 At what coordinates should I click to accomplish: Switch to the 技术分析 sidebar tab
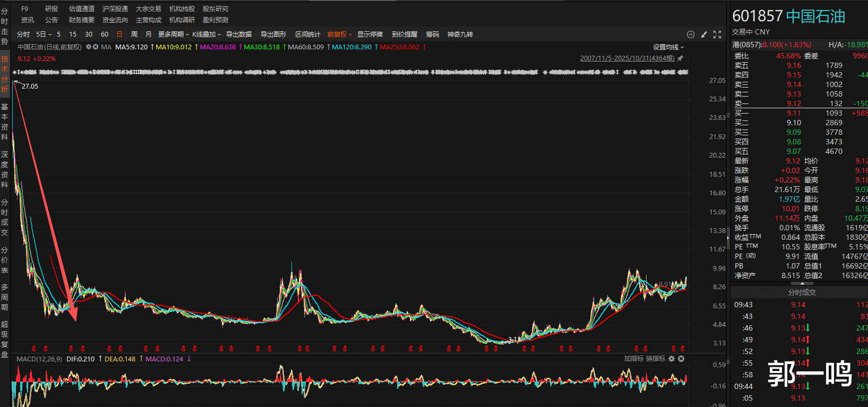5,74
